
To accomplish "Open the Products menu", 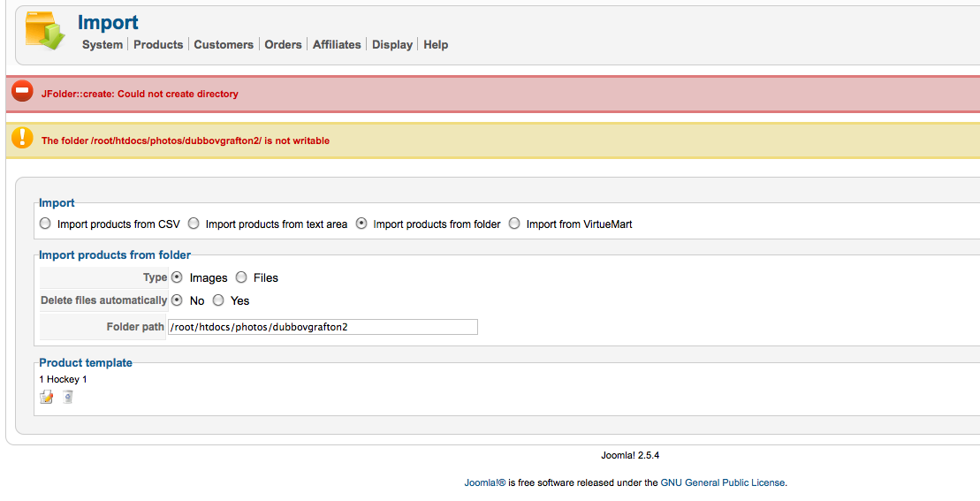I will pos(158,45).
